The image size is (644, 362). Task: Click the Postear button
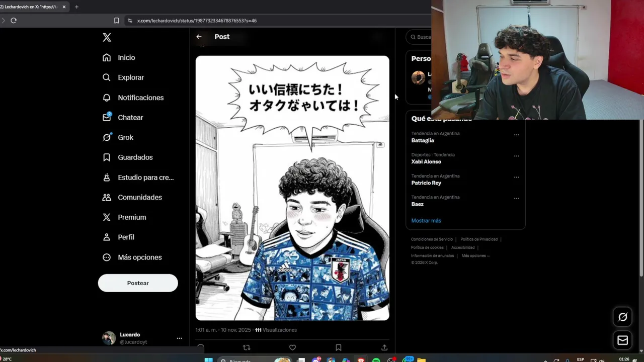(138, 283)
